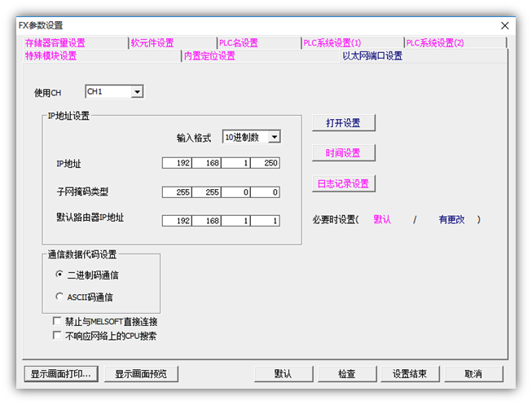The height and width of the screenshot is (405, 532).
Task: Click the blue 有更改 legend text
Action: click(x=451, y=220)
